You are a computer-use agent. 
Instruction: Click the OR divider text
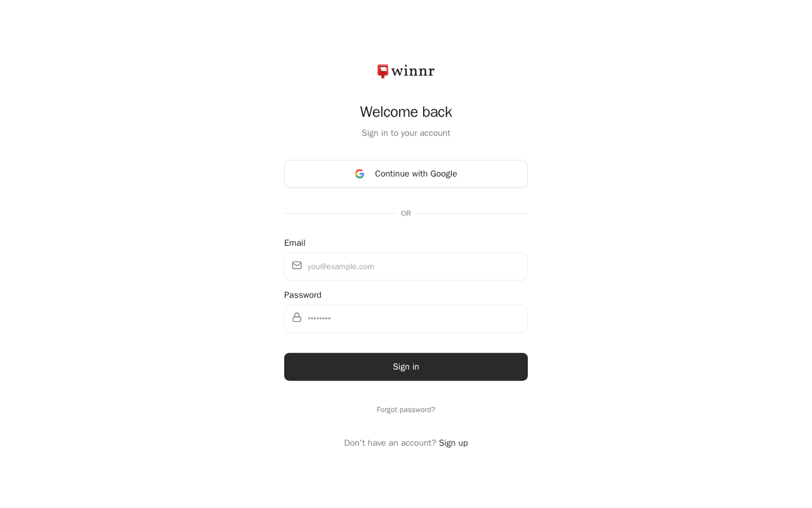pyautogui.click(x=406, y=213)
